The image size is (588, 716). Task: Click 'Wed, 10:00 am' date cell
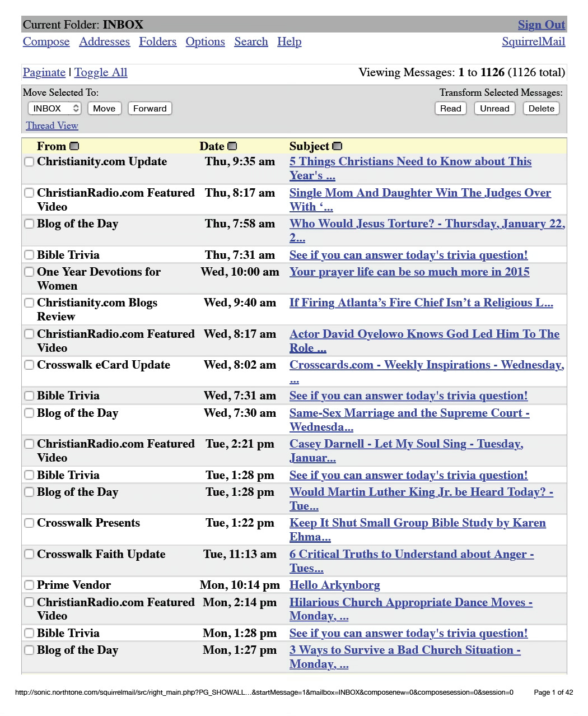pyautogui.click(x=240, y=272)
